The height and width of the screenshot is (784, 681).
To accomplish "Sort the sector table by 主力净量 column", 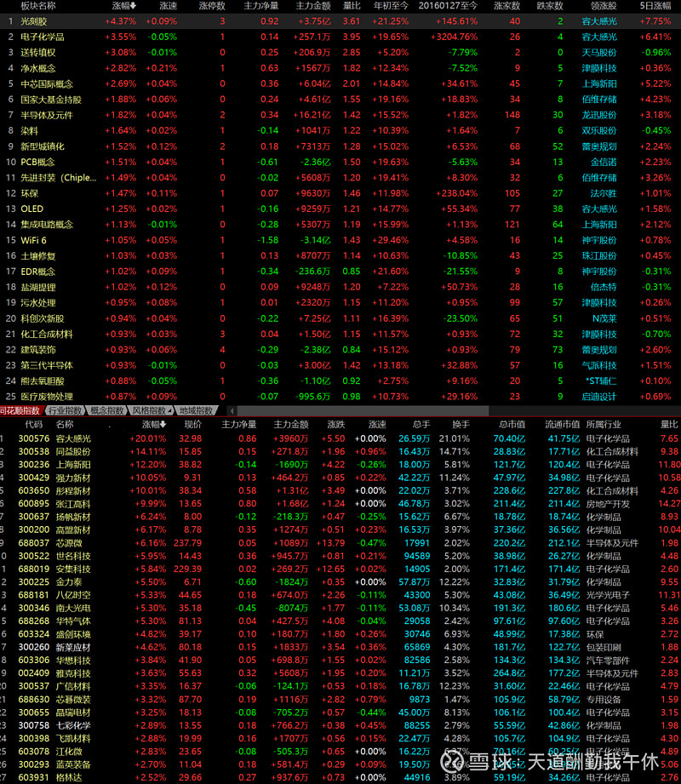I will point(260,6).
